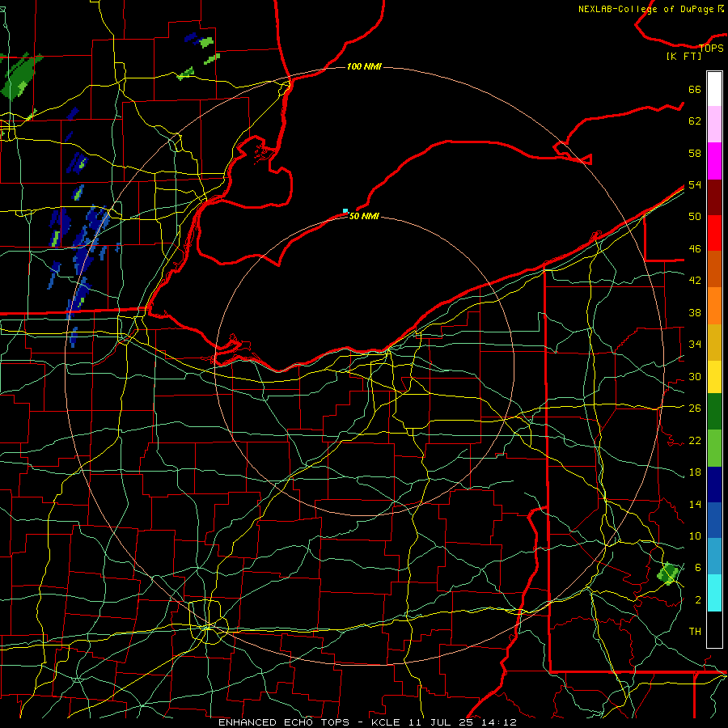Click the 62 legend value
The height and width of the screenshot is (728, 728).
click(x=695, y=121)
